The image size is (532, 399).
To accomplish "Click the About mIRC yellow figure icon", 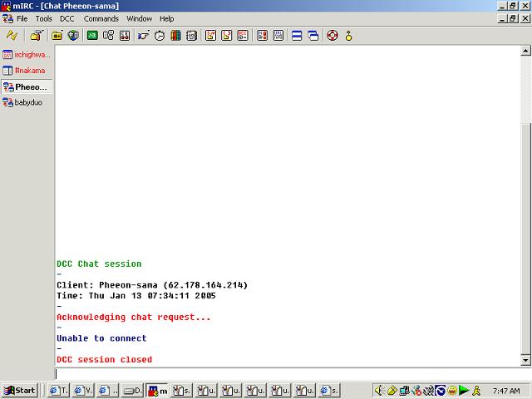I will [348, 35].
